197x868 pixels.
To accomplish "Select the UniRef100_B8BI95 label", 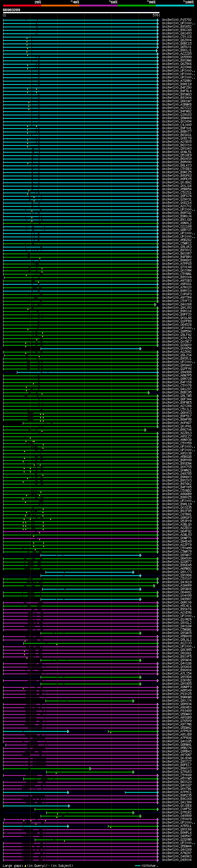I will pyautogui.click(x=177, y=393).
